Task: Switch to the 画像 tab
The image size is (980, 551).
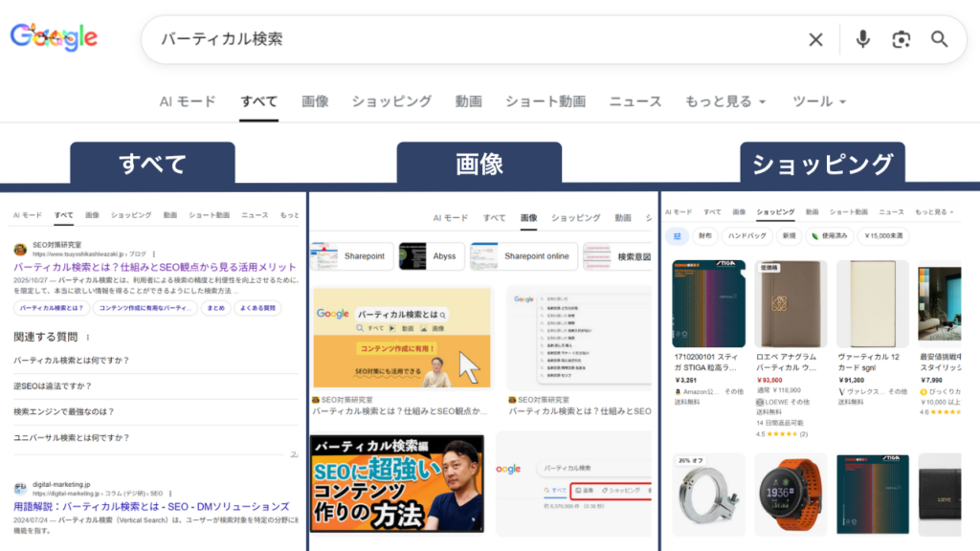Action: (x=314, y=100)
